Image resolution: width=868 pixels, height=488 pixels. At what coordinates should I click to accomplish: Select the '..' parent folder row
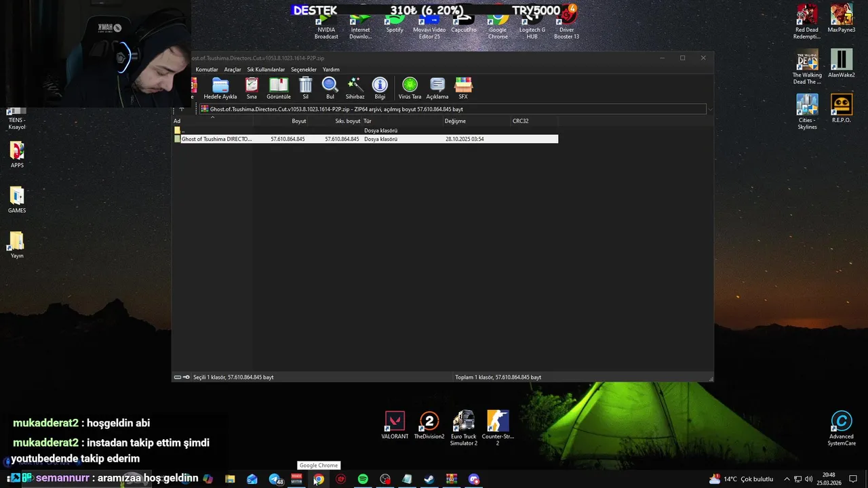tap(366, 130)
